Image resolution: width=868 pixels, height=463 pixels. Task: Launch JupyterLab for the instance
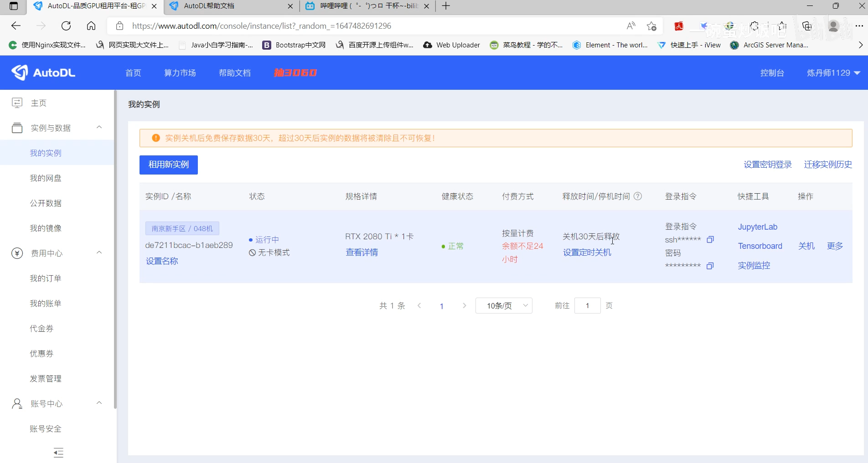tap(758, 227)
